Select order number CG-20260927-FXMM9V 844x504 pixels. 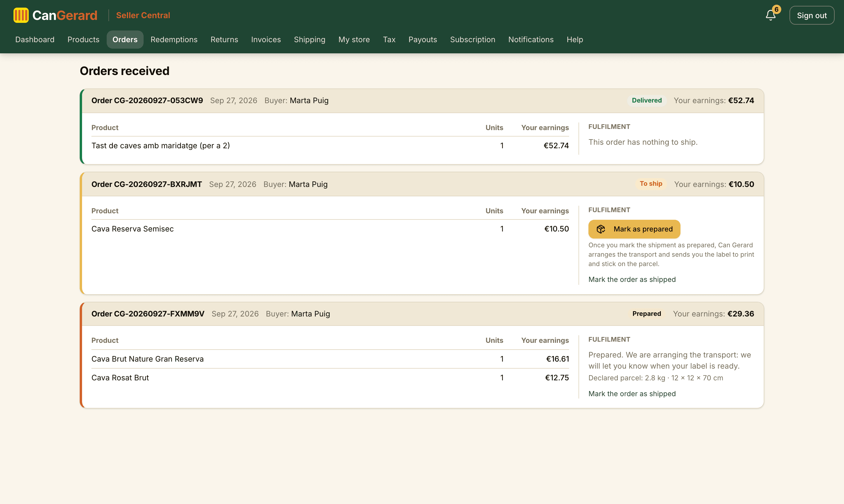148,314
